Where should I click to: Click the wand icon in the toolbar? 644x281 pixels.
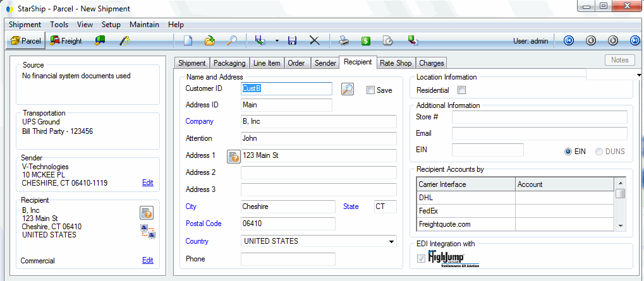coord(125,40)
